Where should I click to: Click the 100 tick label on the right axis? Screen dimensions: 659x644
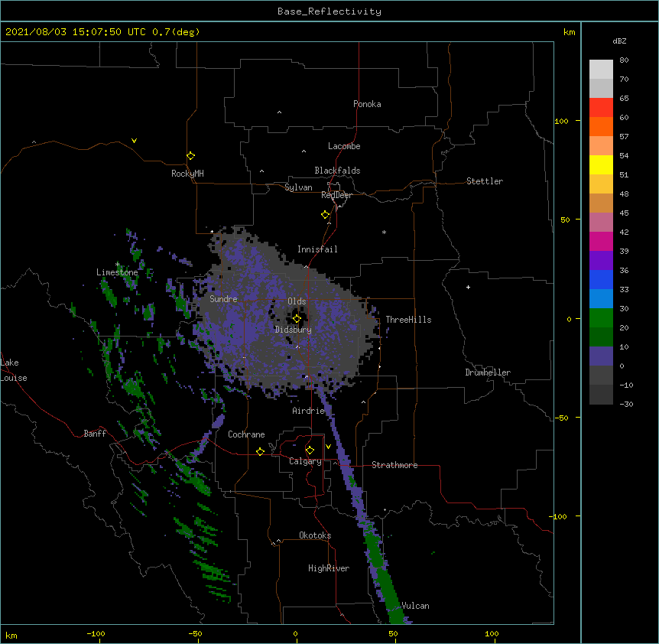[x=561, y=121]
